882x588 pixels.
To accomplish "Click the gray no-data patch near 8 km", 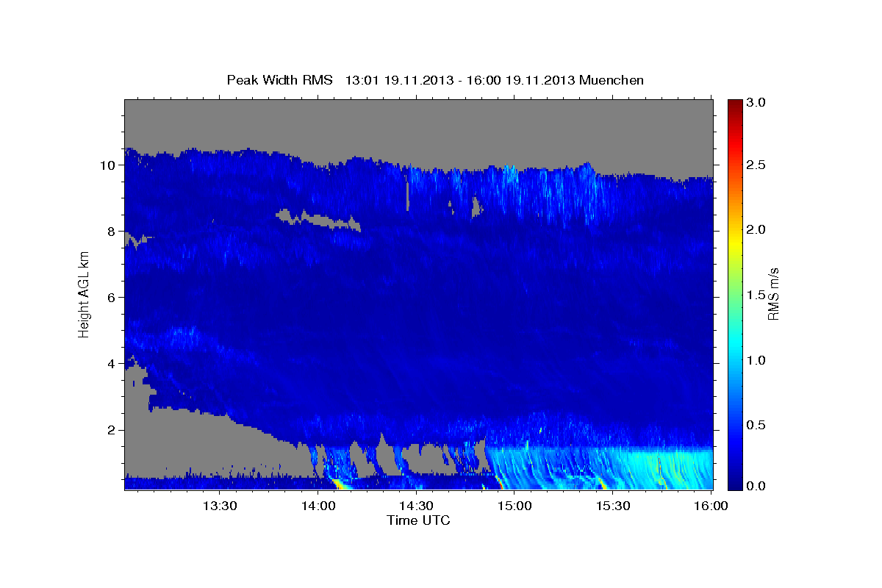I will coord(318,219).
